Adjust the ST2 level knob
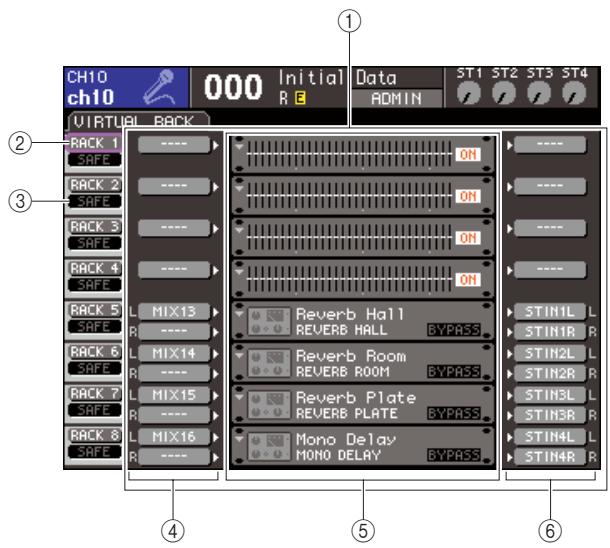Screen dimensions: 610x548 [x=504, y=94]
